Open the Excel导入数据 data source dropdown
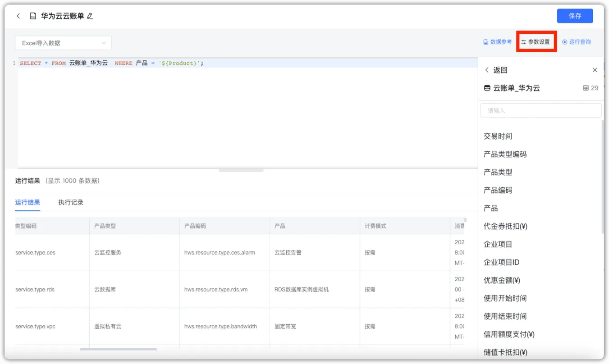Screen dimensions: 609x364 (x=63, y=43)
